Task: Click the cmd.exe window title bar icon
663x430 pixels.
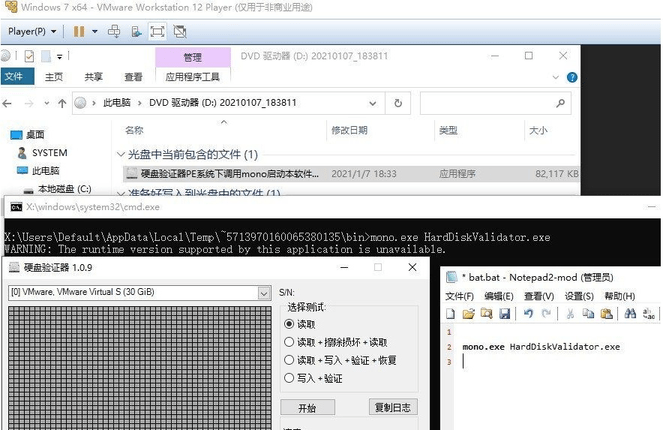Action: point(16,207)
